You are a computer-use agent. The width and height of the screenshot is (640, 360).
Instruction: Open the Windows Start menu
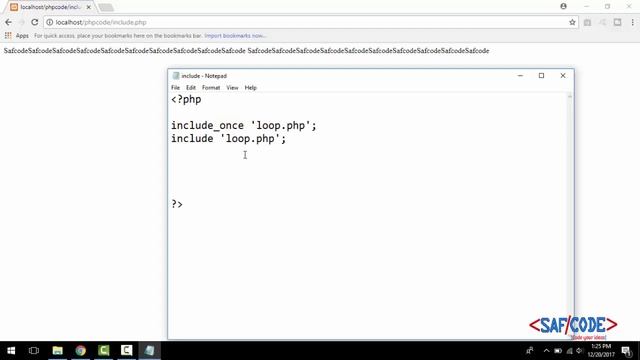point(11,351)
